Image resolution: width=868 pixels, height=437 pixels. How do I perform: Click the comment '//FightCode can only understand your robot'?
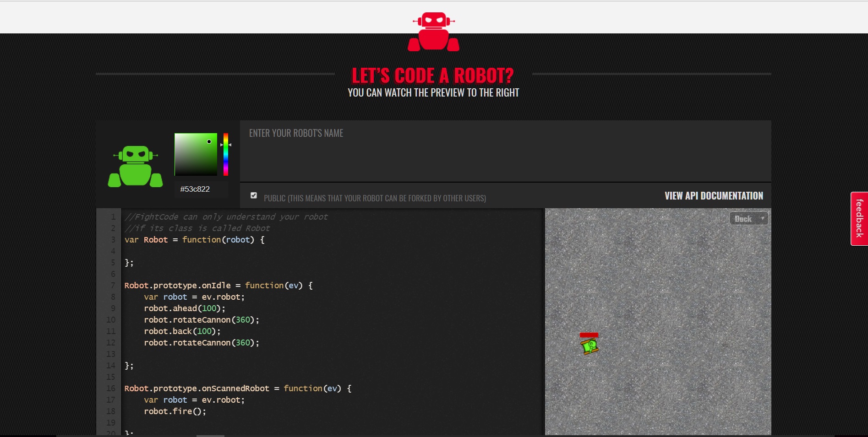226,217
